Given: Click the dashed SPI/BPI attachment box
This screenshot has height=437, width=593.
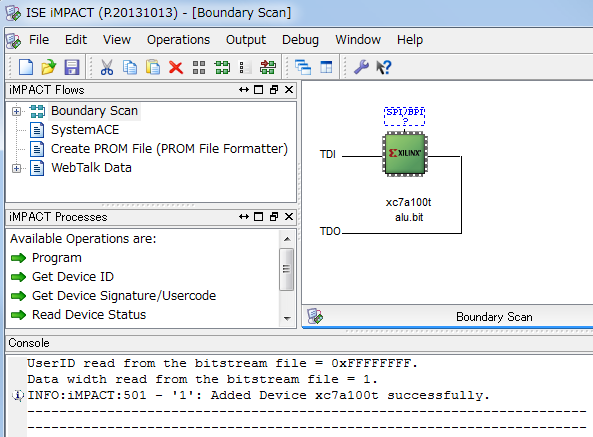Looking at the screenshot, I should click(x=405, y=116).
